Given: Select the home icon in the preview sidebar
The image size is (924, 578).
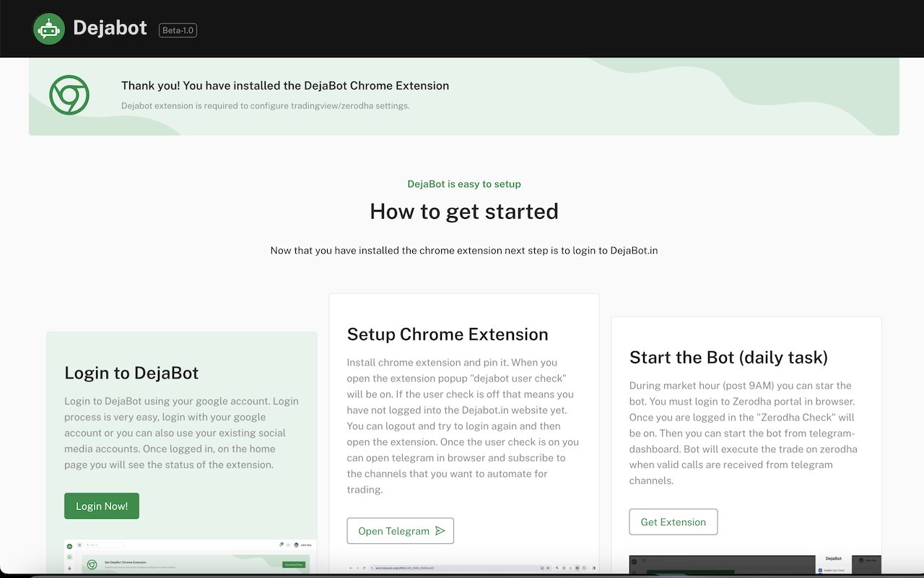Looking at the screenshot, I should coord(69,557).
